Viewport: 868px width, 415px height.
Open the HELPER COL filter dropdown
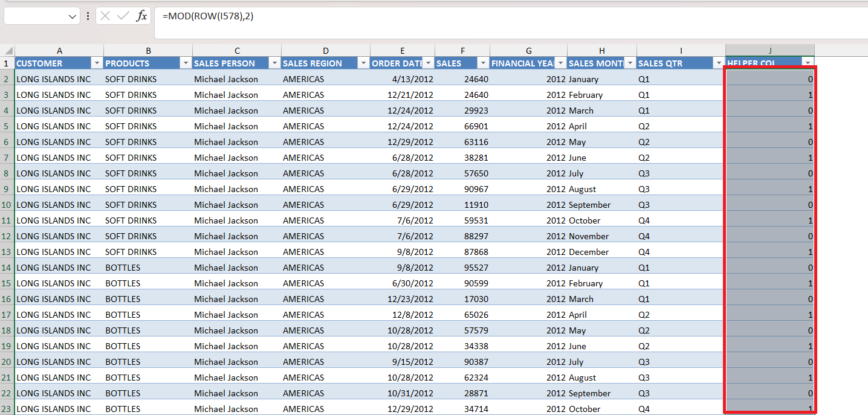pyautogui.click(x=808, y=63)
